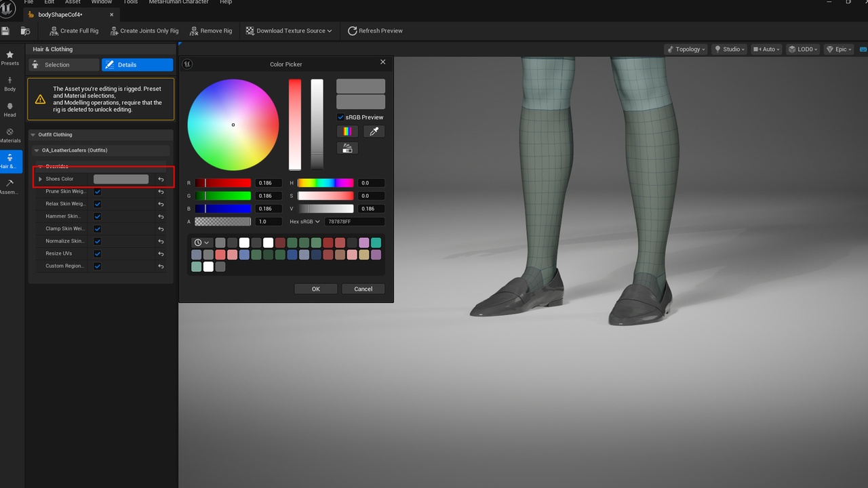Click the Unreal Engine logo in main window
The image size is (868, 488).
click(x=7, y=9)
